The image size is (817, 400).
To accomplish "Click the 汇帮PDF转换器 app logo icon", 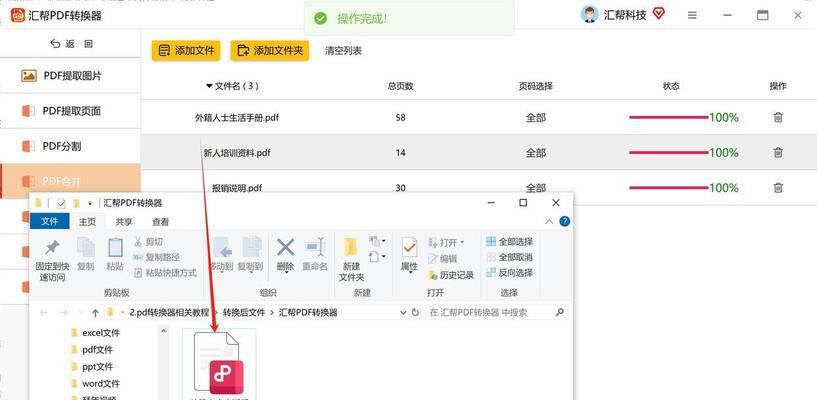I will click(x=18, y=15).
